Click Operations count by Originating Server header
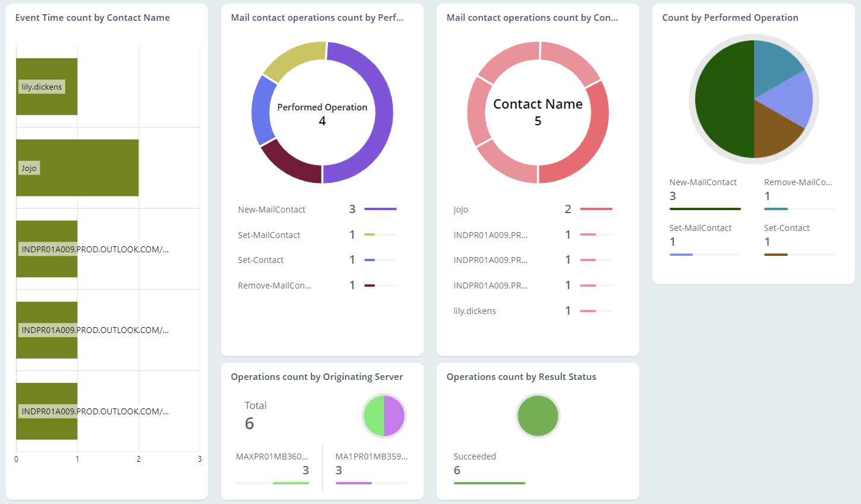861x504 pixels. (317, 376)
